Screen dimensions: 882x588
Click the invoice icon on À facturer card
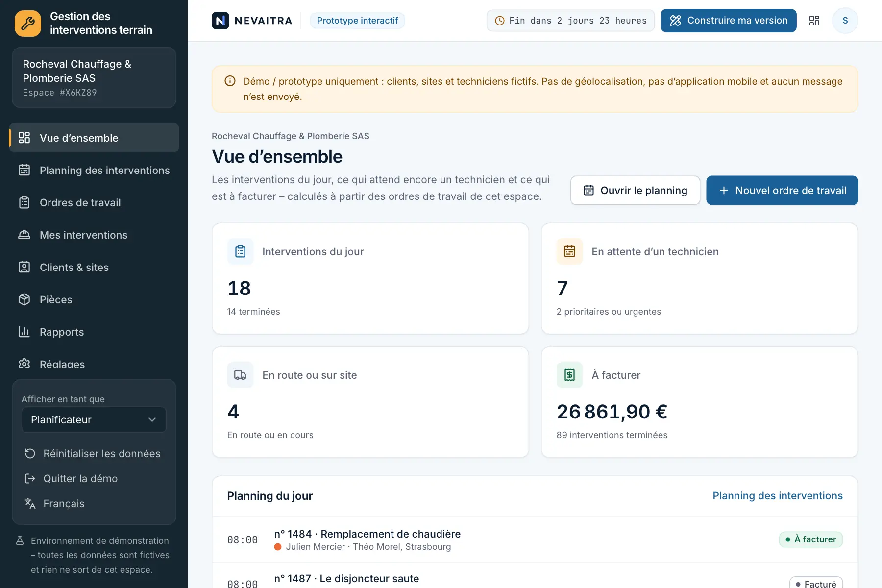[570, 375]
